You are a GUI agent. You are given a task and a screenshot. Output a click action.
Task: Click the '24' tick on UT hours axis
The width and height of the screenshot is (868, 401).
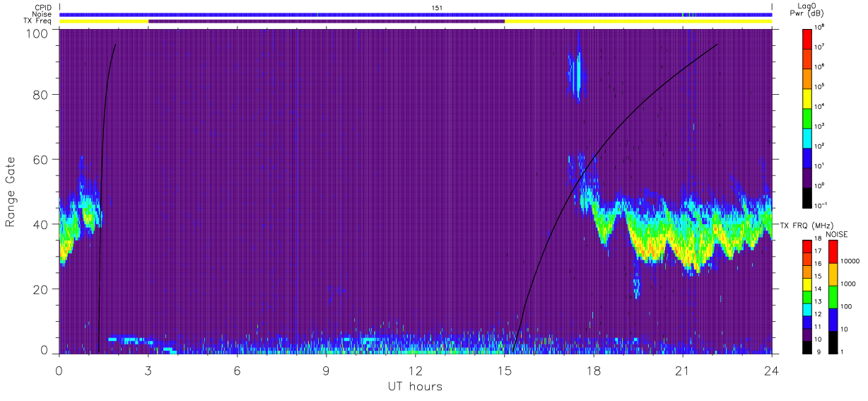tap(772, 369)
